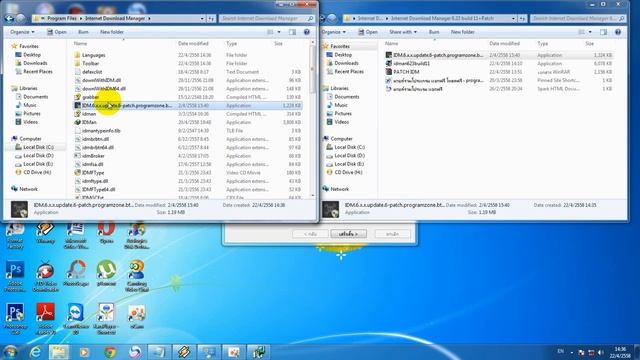Open Downloads in left window sidebar
This screenshot has width=640, height=360.
coord(35,63)
